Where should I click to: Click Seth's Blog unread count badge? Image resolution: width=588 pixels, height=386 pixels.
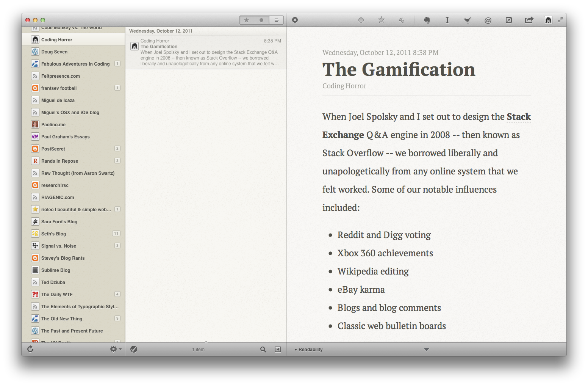(x=116, y=234)
